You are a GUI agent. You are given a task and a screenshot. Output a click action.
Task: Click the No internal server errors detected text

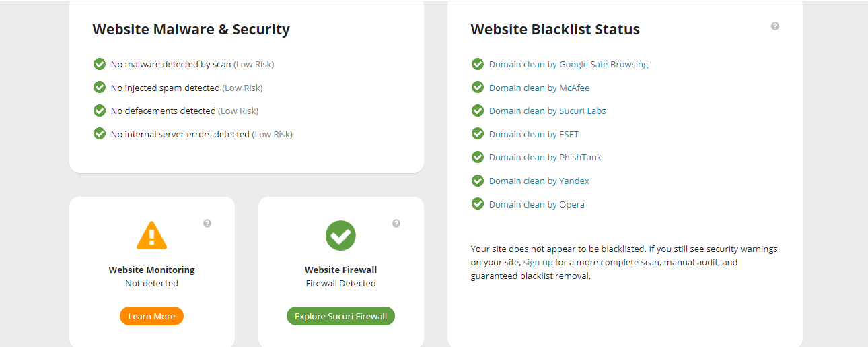click(x=180, y=134)
